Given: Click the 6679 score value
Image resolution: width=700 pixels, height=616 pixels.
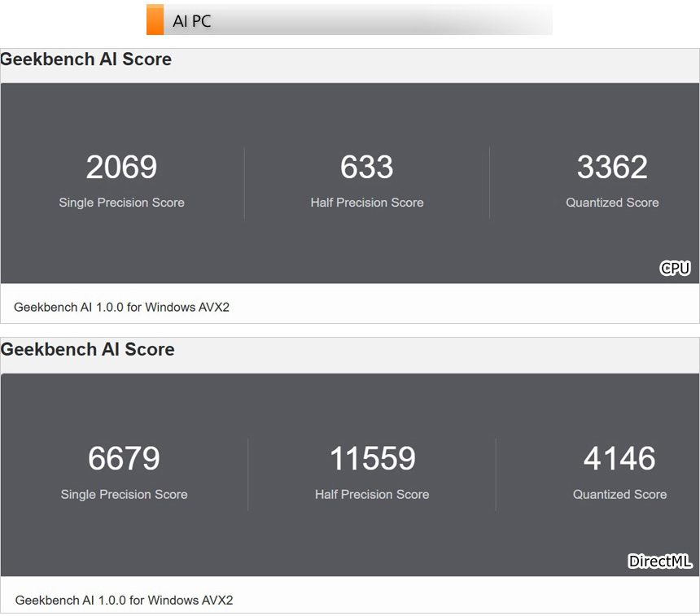Looking at the screenshot, I should [x=124, y=459].
